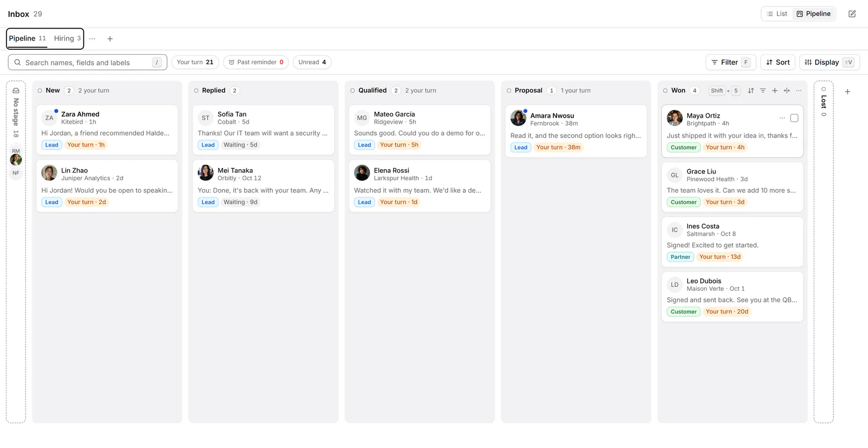Add a new stage column after Lost
The width and height of the screenshot is (868, 448).
(847, 92)
